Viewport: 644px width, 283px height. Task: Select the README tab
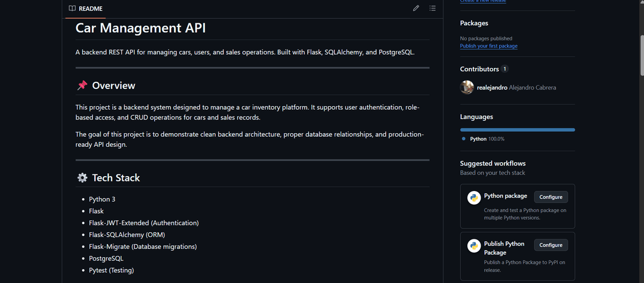(x=85, y=8)
